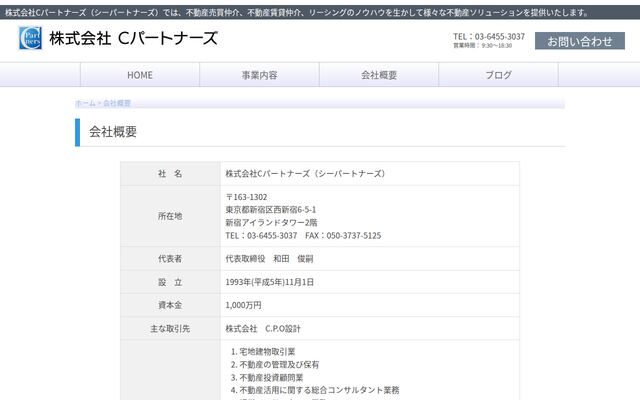Click the 設 立 row label
This screenshot has width=640, height=400.
point(170,282)
